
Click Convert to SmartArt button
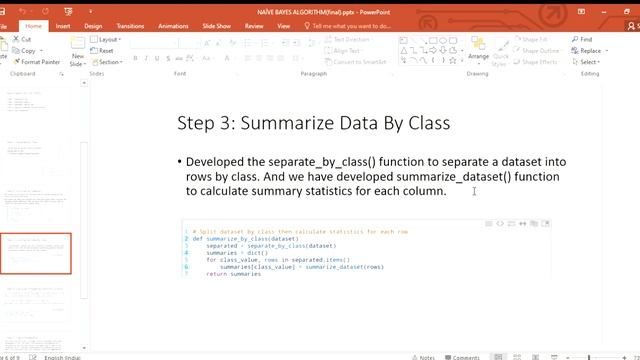pos(356,62)
